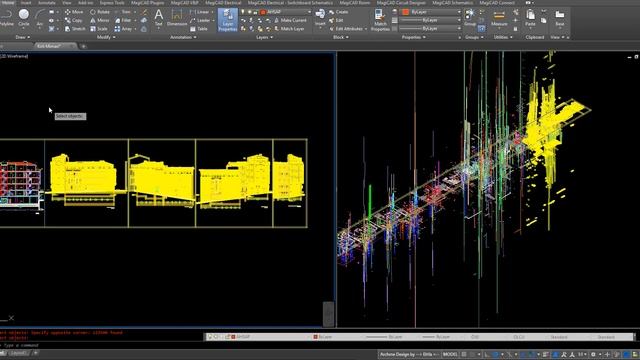The width and height of the screenshot is (640, 360).
Task: Click the Base view tool
Action: pos(560,18)
